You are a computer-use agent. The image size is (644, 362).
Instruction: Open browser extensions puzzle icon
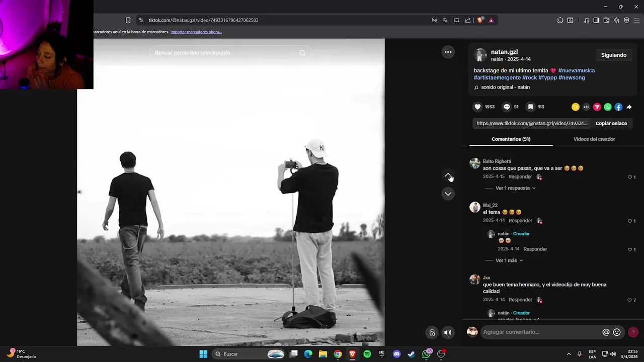coord(560,20)
